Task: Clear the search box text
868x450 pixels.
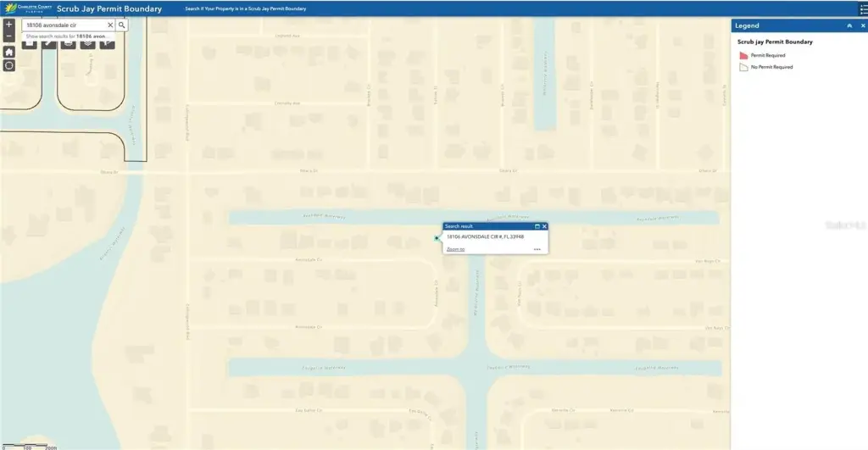Action: tap(109, 25)
